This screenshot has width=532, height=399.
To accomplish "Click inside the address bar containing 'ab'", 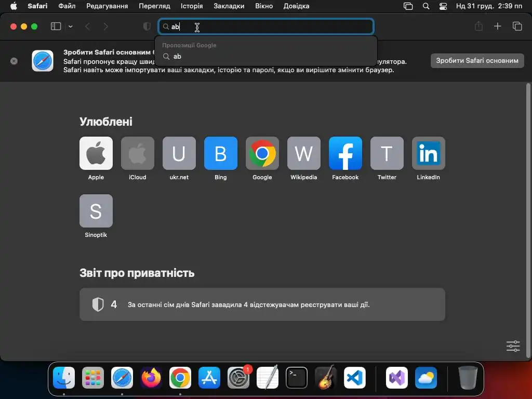I will (266, 26).
